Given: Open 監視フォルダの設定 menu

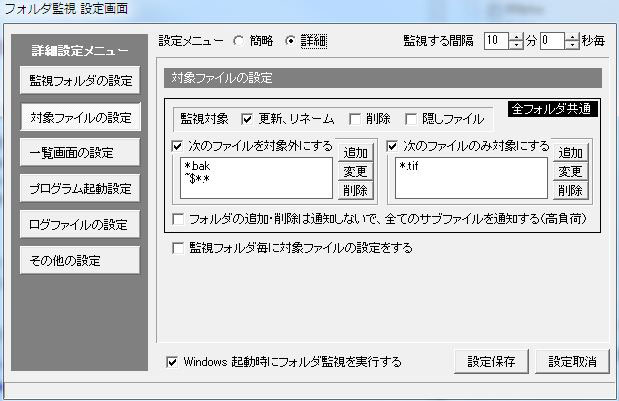Looking at the screenshot, I should pyautogui.click(x=80, y=81).
